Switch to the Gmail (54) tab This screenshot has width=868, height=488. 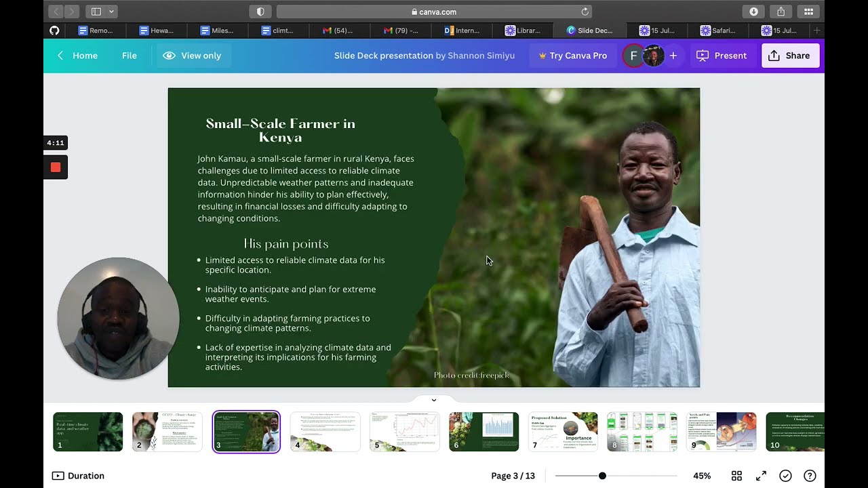tap(339, 30)
